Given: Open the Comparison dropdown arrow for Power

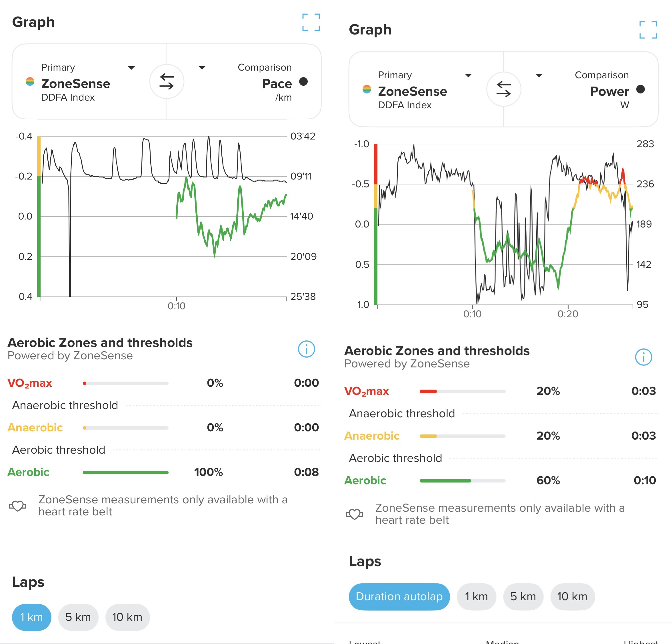Looking at the screenshot, I should click(539, 75).
